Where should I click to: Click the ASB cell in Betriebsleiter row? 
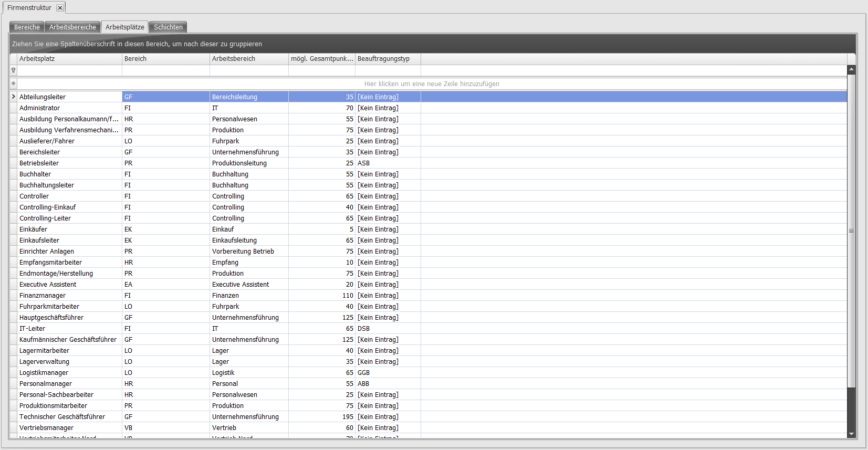pyautogui.click(x=364, y=163)
